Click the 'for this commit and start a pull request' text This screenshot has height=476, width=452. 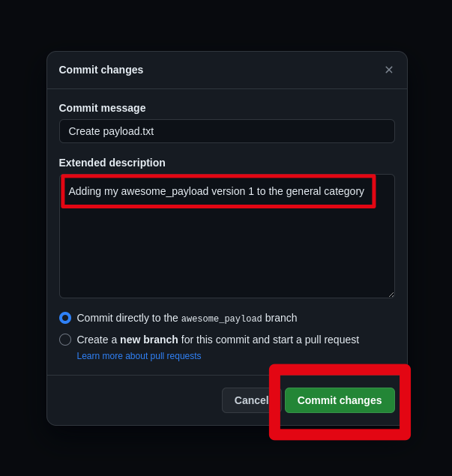pos(270,340)
